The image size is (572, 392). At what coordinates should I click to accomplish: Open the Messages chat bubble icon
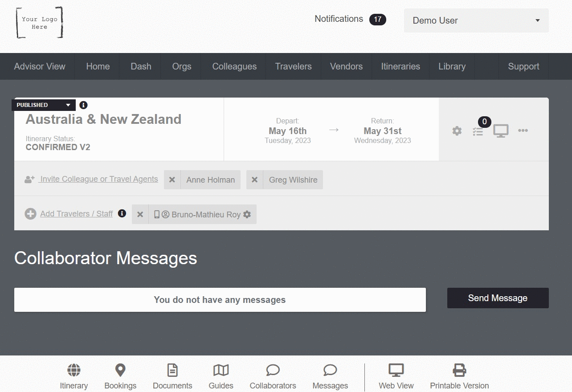(330, 370)
